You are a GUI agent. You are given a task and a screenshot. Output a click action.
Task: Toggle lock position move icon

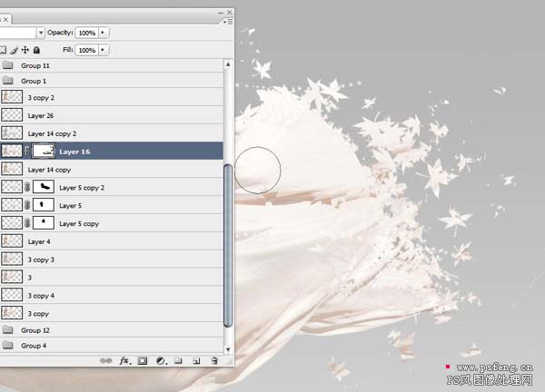coord(25,50)
